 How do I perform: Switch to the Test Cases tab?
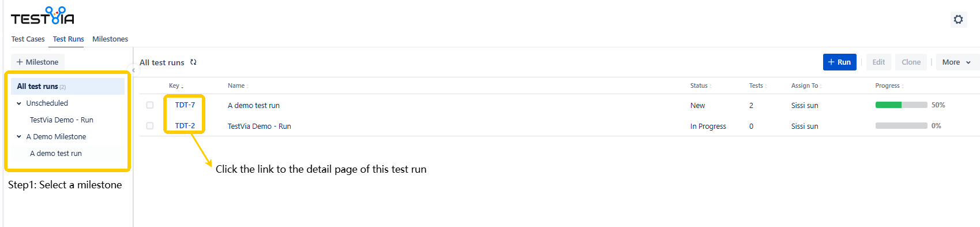pyautogui.click(x=28, y=39)
